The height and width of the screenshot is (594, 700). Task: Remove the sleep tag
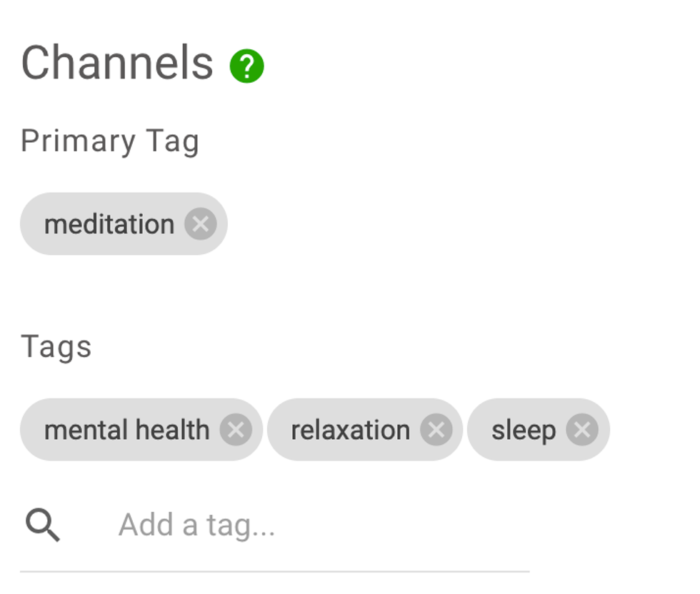click(x=582, y=430)
